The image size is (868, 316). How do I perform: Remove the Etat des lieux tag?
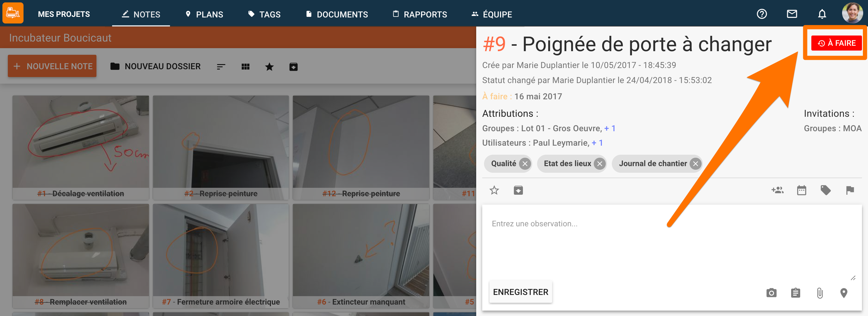[599, 164]
